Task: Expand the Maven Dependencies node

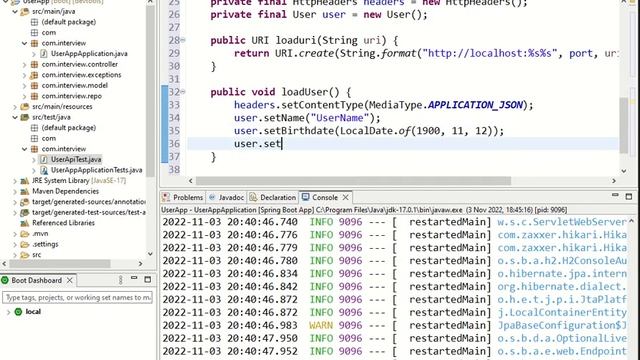Action: [x=15, y=191]
